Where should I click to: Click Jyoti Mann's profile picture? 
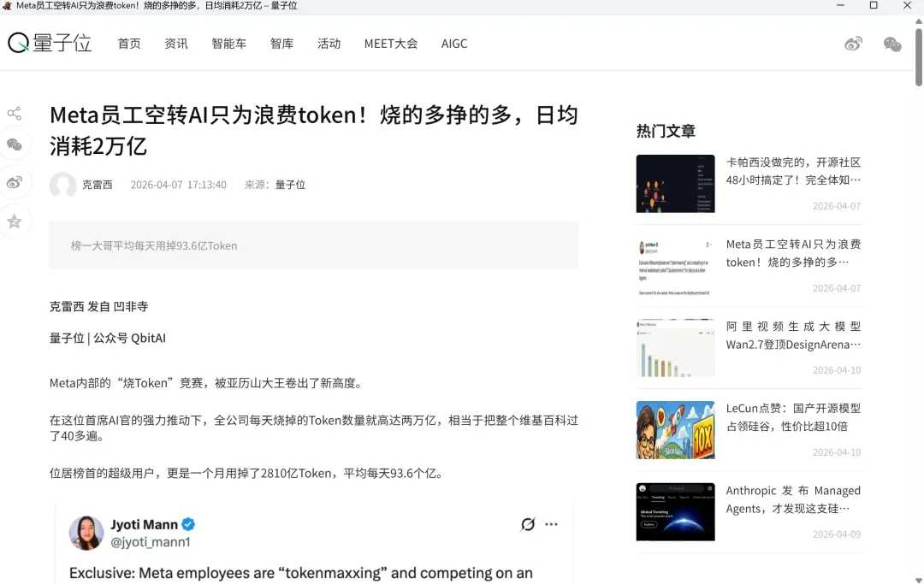tap(86, 533)
